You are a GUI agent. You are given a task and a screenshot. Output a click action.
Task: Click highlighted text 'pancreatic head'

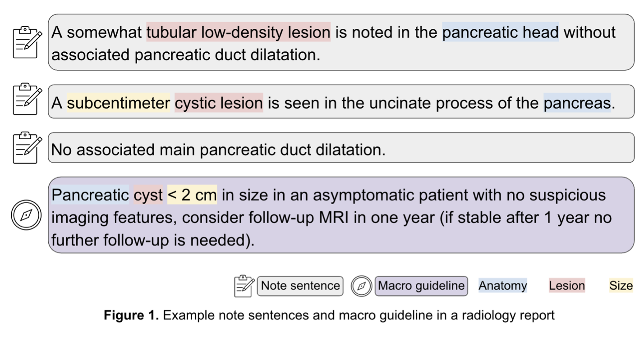[500, 32]
